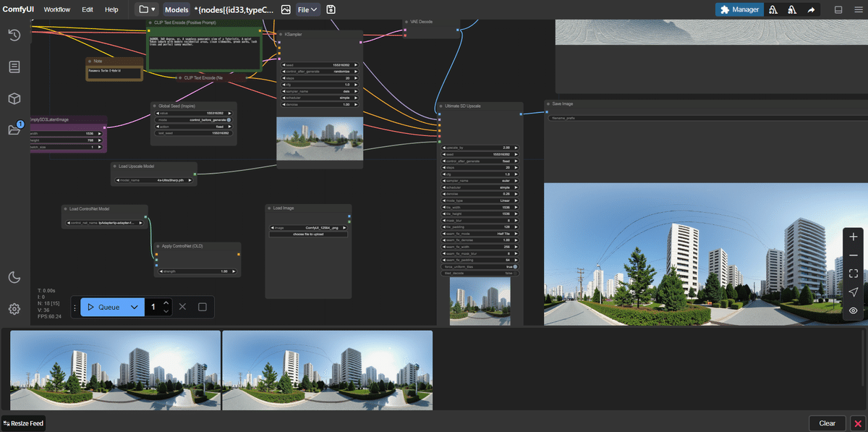Screen dimensions: 868x432
Task: Collapse the KSampler node
Action: pyautogui.click(x=281, y=34)
